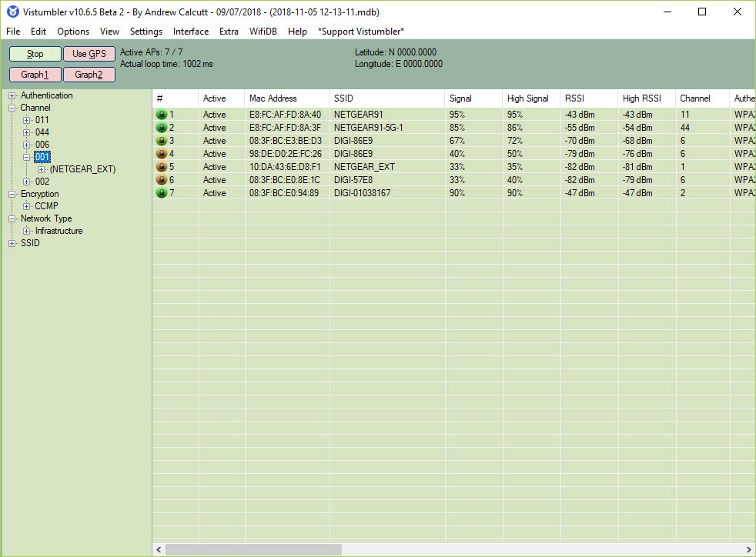This screenshot has height=557, width=756.
Task: Click MAC address 98:DE:D0:2E:FC:26
Action: pos(286,154)
